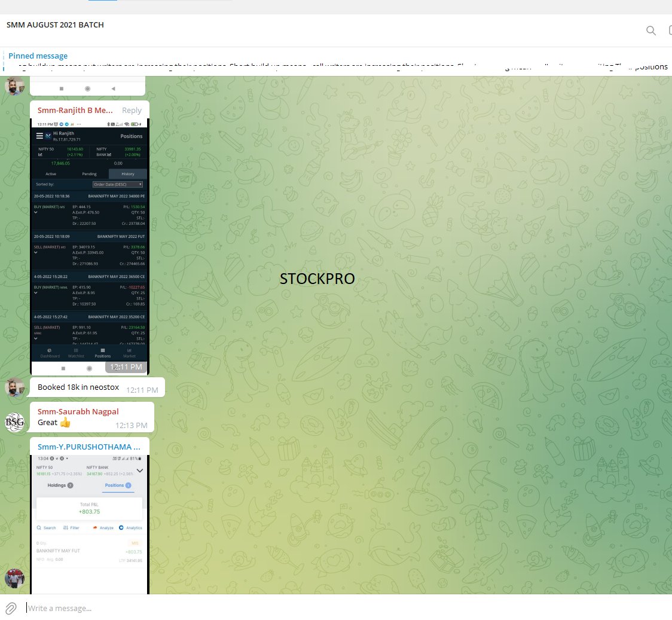Open Purushothama's Total P&L screenshot
Screen dimensions: 672x620
pos(89,524)
